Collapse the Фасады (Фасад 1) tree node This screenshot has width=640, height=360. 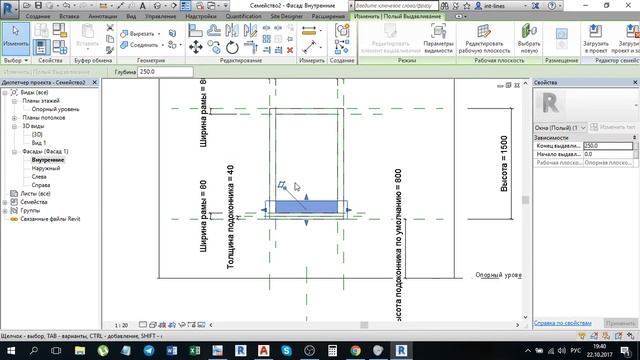point(14,151)
